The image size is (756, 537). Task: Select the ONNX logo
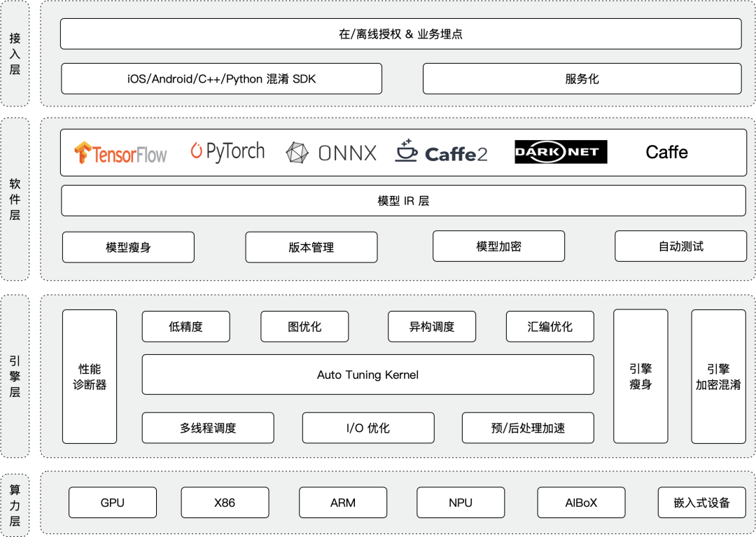(330, 153)
